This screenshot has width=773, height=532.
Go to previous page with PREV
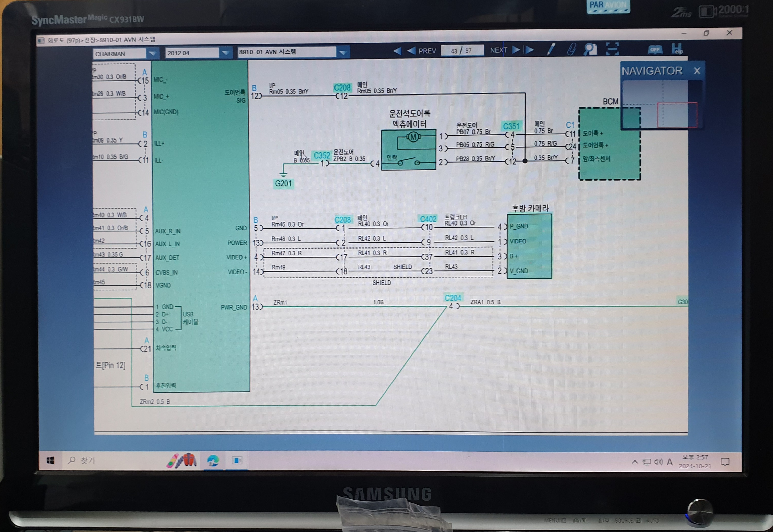point(422,51)
